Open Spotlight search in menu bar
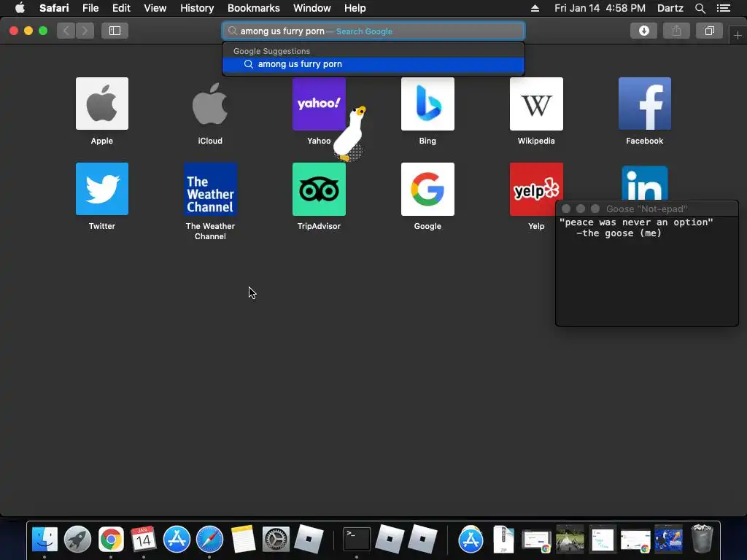Screen dimensions: 747x560 pos(700,8)
